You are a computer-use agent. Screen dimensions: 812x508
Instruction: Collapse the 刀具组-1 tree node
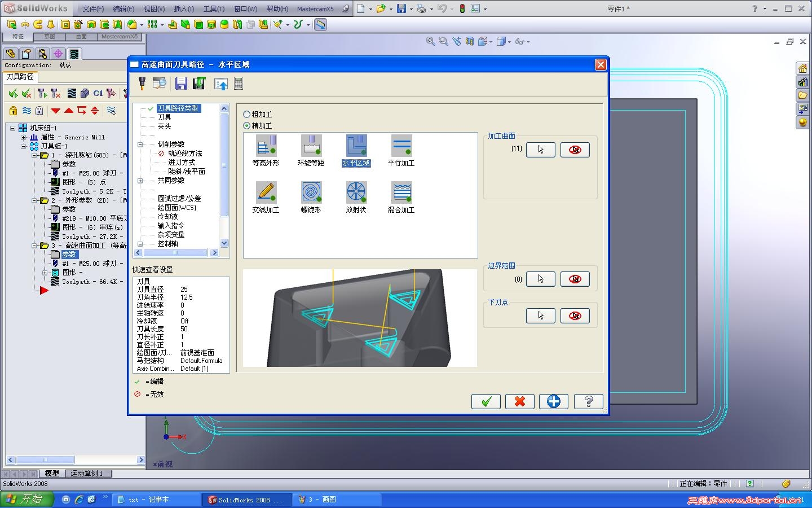pyautogui.click(x=23, y=146)
